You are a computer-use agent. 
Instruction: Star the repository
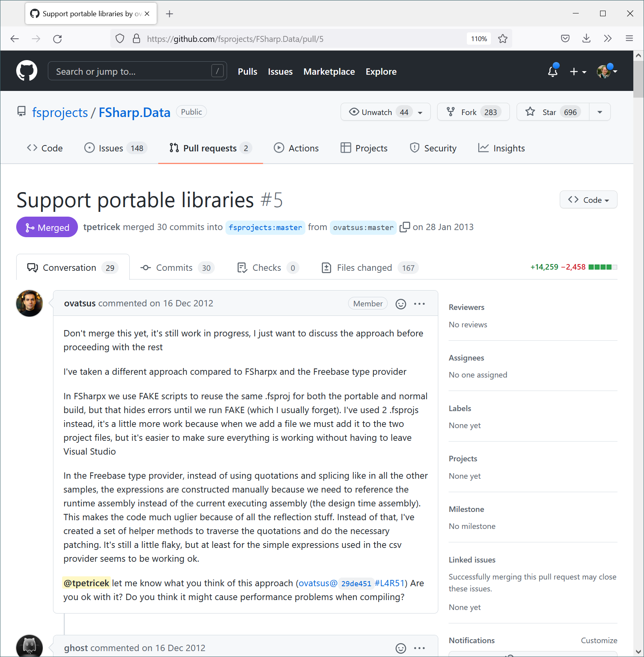(x=553, y=112)
